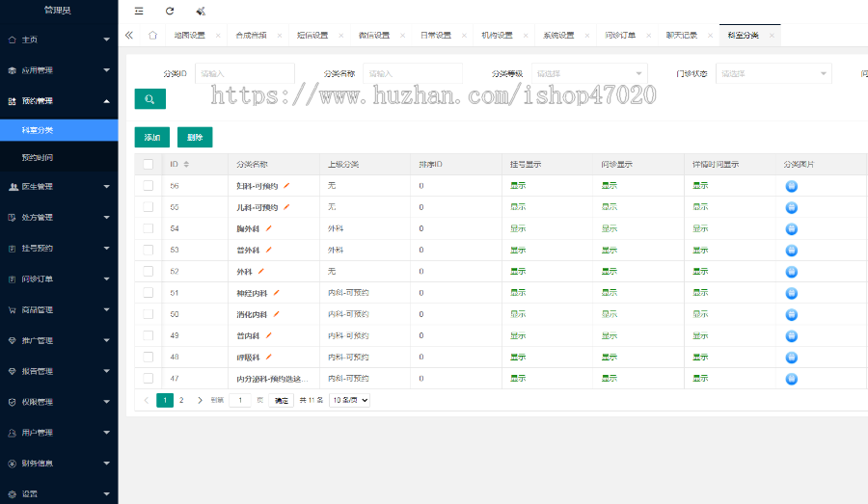Viewport: 868px width, 504px height.
Task: Click the 分类ID input field
Action: (245, 73)
